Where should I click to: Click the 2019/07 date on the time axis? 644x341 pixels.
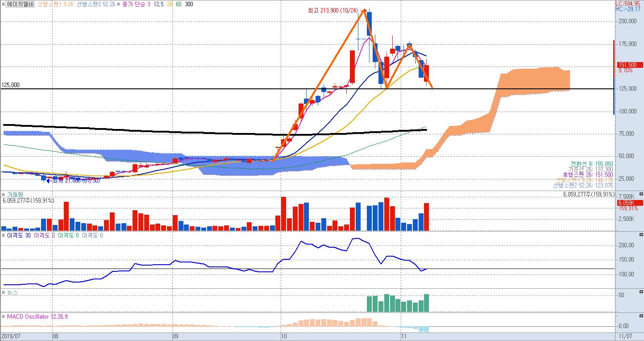click(10, 336)
